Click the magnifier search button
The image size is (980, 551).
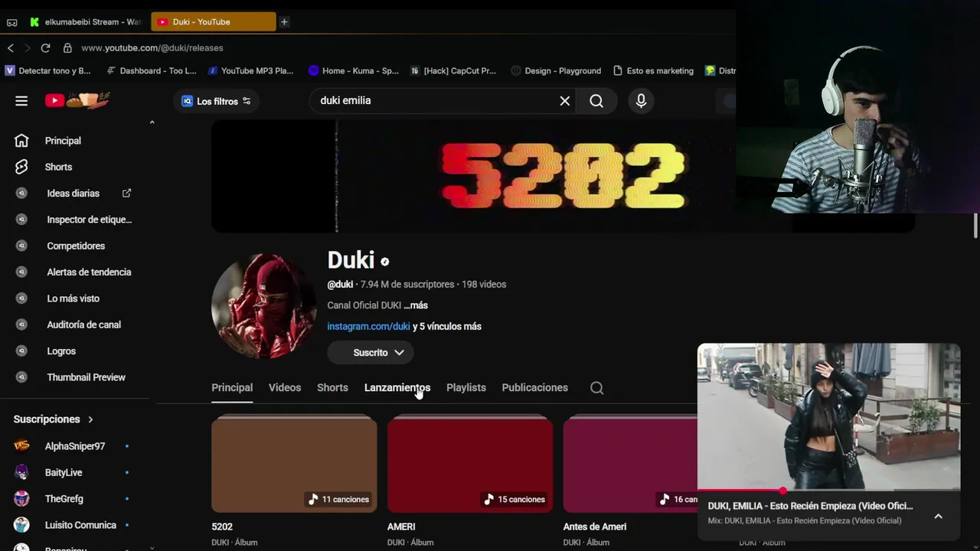click(596, 101)
